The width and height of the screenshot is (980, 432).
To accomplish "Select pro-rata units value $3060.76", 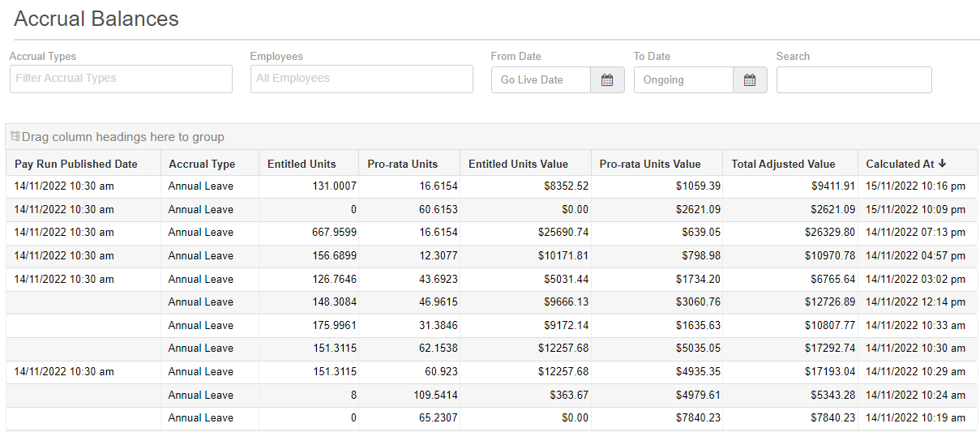I will click(698, 302).
